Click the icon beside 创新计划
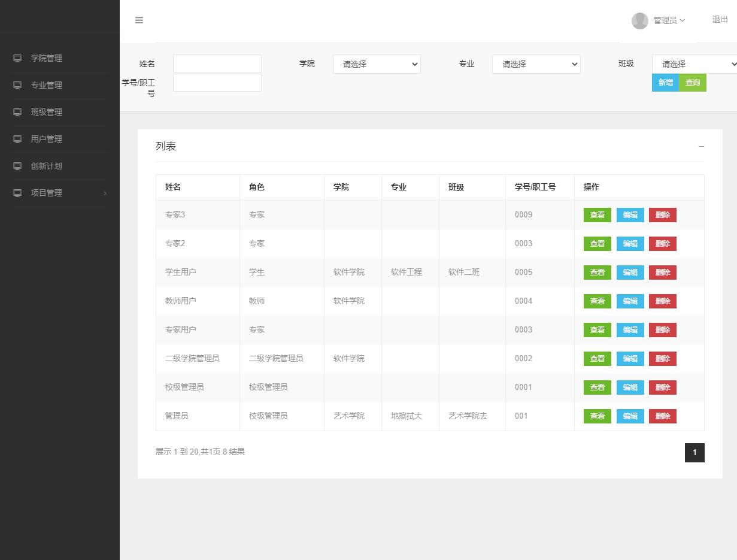This screenshot has width=737, height=560. coord(17,165)
